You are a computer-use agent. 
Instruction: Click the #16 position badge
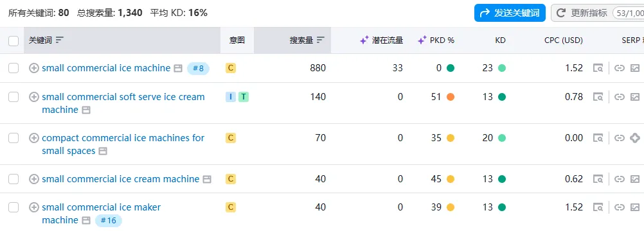click(x=109, y=221)
